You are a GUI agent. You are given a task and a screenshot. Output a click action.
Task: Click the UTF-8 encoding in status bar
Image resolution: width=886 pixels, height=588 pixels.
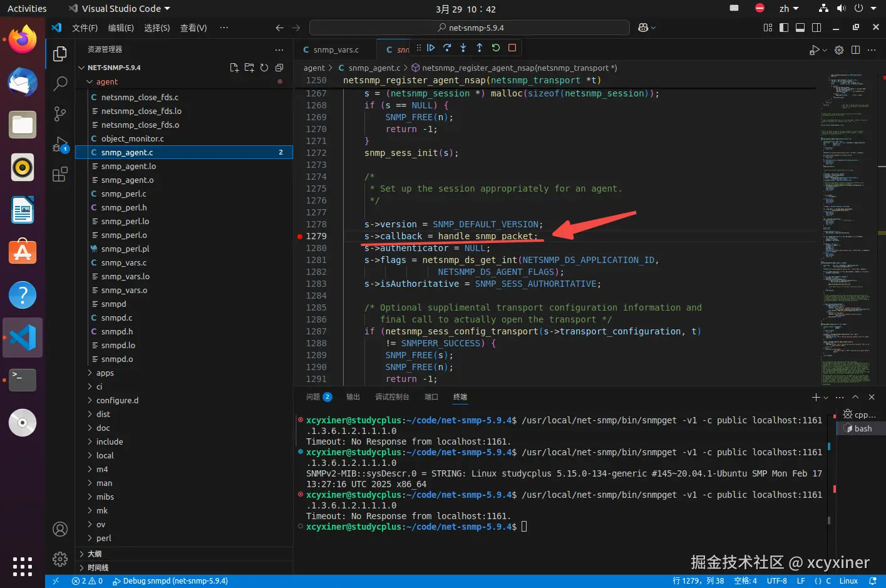[x=776, y=581]
